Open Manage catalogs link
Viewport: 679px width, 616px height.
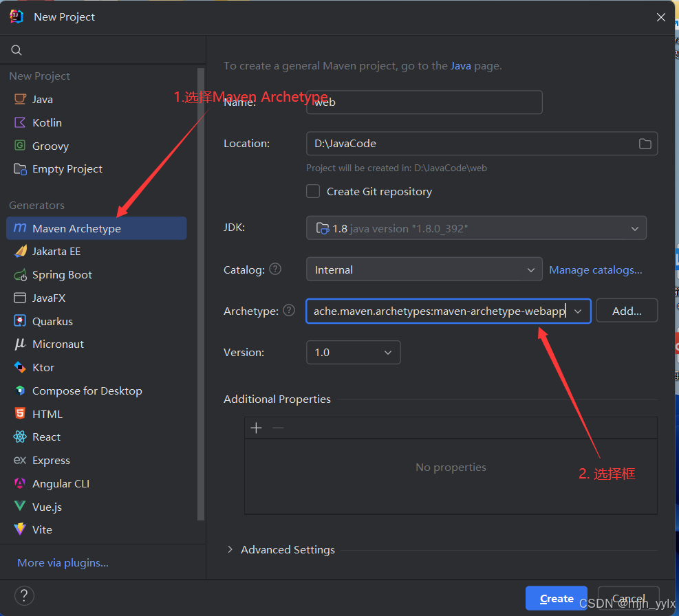tap(596, 269)
